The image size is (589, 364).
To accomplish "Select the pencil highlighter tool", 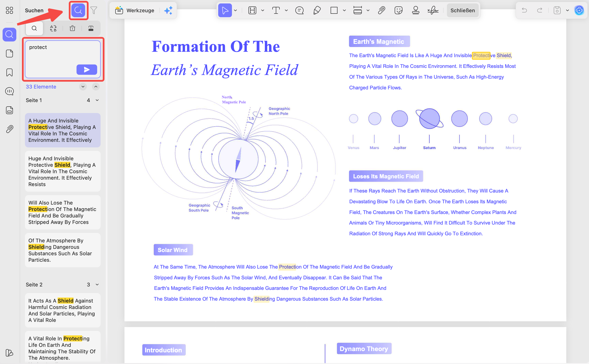I will [317, 10].
